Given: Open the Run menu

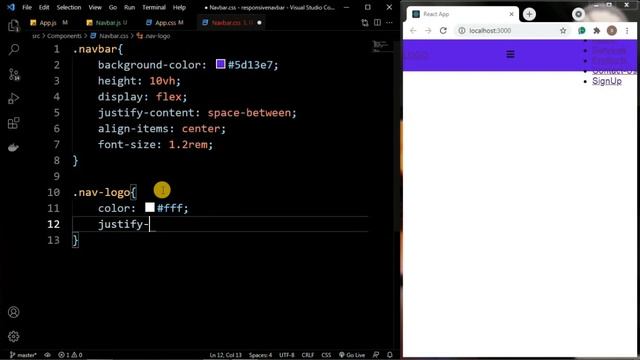Looking at the screenshot, I should tap(129, 7).
